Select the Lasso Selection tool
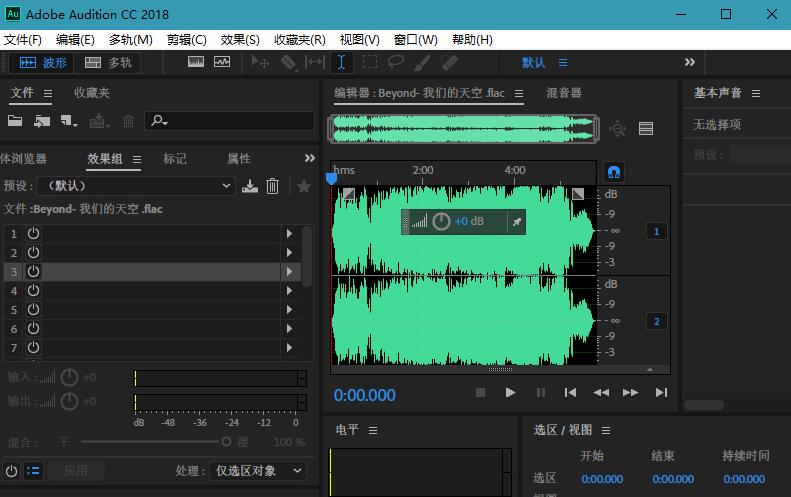 pos(396,62)
